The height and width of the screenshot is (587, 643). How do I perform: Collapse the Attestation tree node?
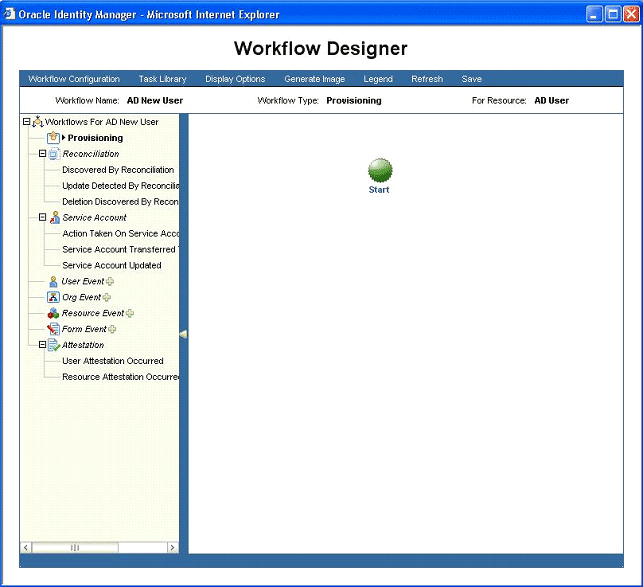(42, 345)
